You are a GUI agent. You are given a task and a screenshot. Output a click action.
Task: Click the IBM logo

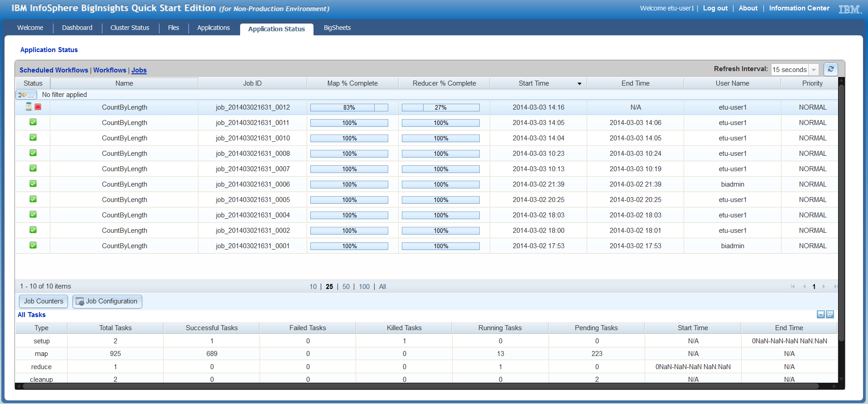(x=850, y=9)
